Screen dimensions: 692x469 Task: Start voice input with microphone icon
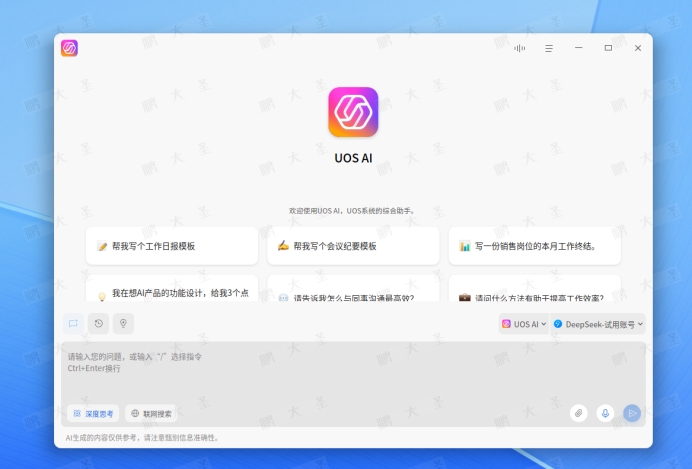pos(606,413)
